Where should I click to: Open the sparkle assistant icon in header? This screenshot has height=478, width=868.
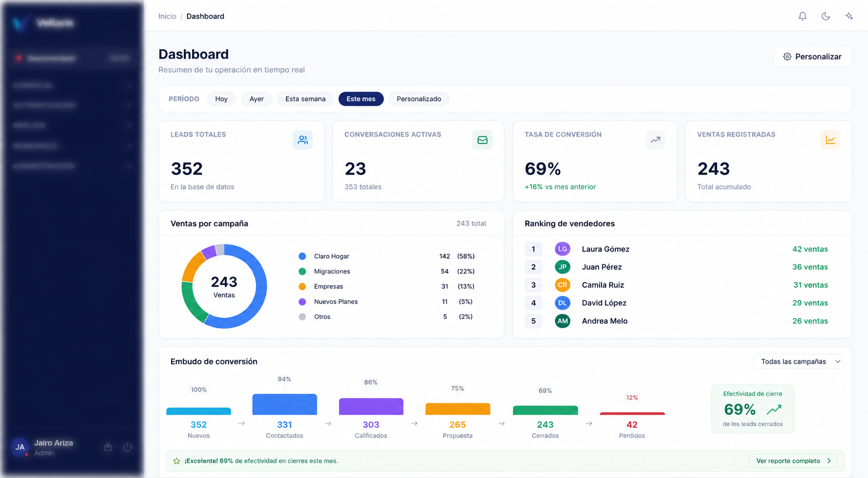coord(849,16)
